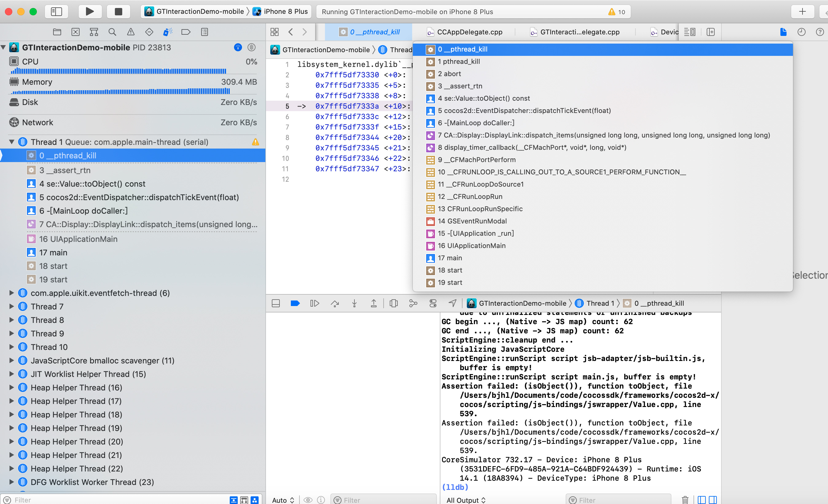828x504 pixels.
Task: Expand the Thread 7 tree item
Action: pyautogui.click(x=12, y=307)
